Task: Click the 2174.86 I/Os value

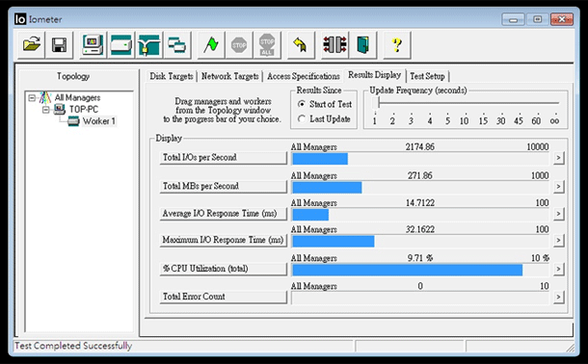Action: pos(420,146)
